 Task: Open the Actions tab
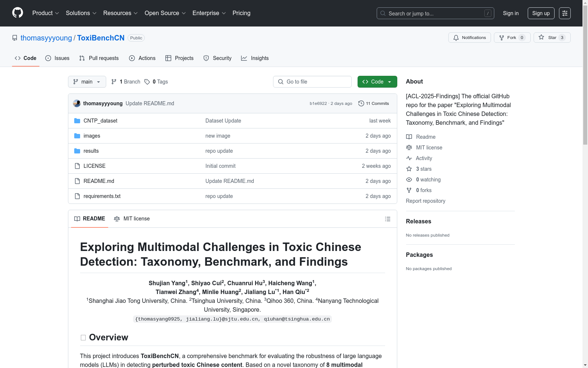[142, 58]
